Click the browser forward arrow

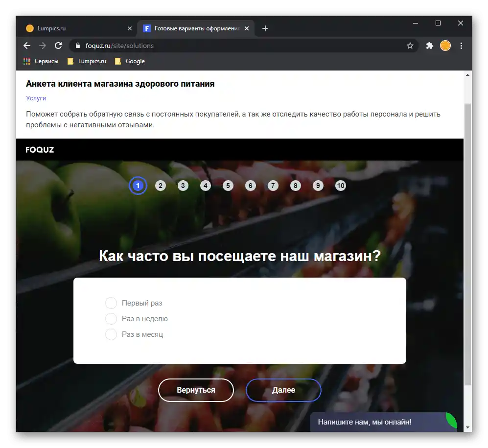[x=43, y=46]
